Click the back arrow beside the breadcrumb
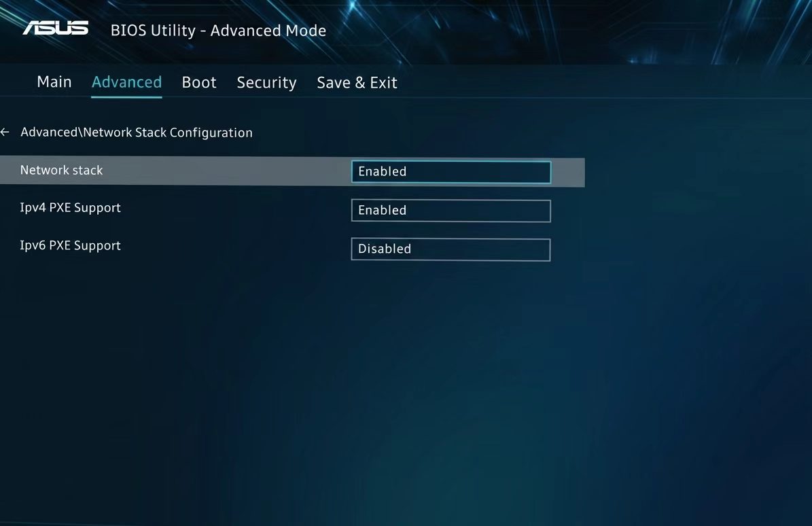The width and height of the screenshot is (812, 526). pyautogui.click(x=5, y=133)
